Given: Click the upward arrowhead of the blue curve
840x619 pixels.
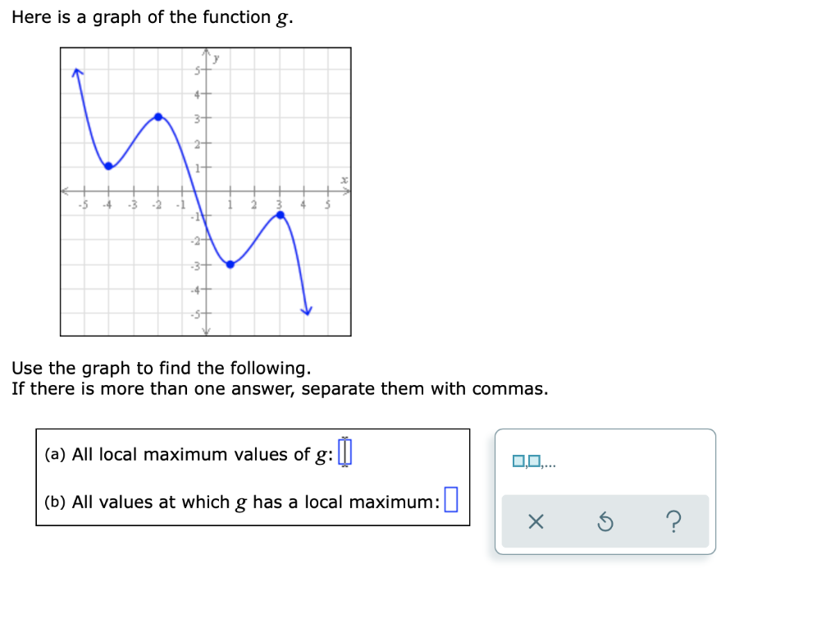Looking at the screenshot, I should (77, 70).
